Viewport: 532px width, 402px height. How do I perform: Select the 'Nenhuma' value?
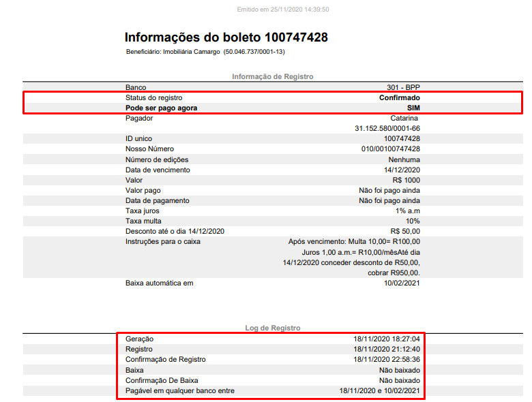point(404,159)
